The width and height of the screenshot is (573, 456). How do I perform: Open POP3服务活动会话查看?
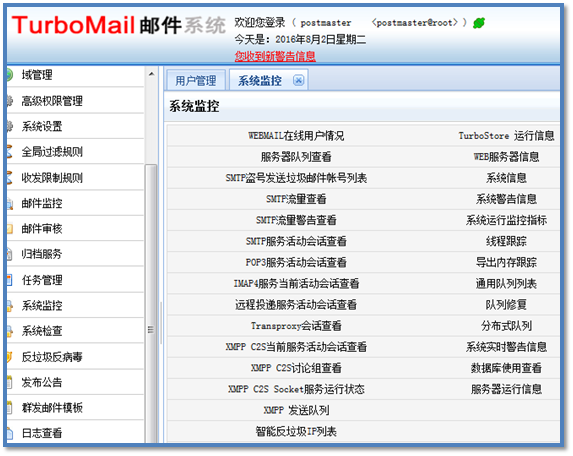[296, 263]
